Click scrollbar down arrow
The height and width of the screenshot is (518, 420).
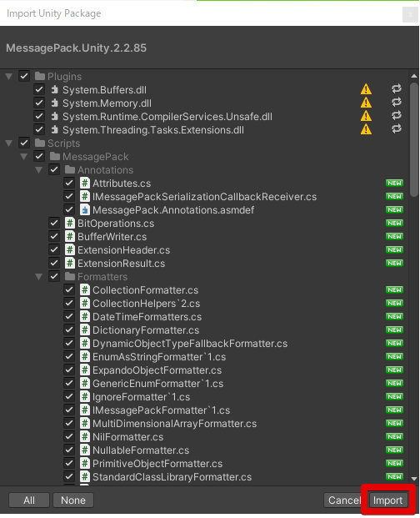coord(414,478)
